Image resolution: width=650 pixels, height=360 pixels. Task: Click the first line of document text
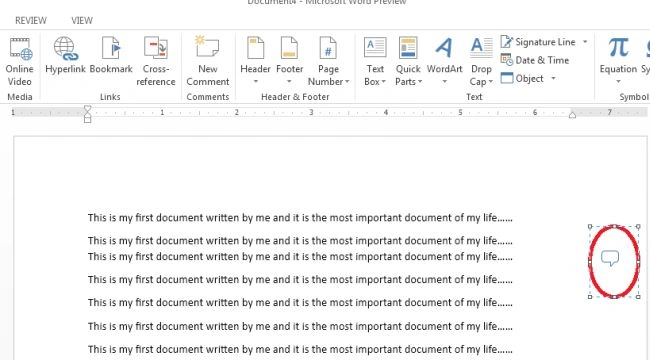(x=300, y=218)
